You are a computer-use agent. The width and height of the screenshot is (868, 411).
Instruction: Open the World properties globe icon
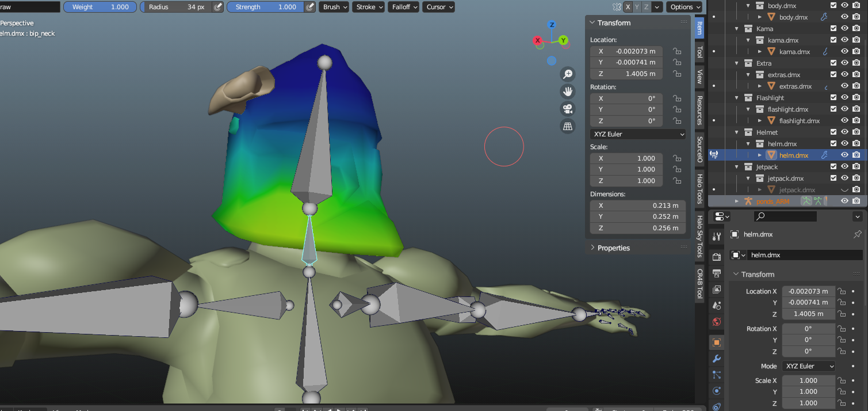[717, 321]
